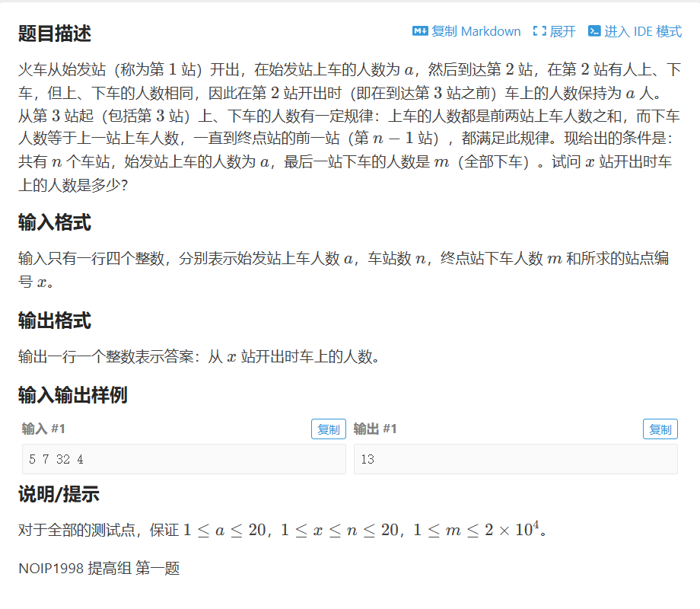Click the sample output value 13
Image resolution: width=700 pixels, height=609 pixels.
[367, 457]
